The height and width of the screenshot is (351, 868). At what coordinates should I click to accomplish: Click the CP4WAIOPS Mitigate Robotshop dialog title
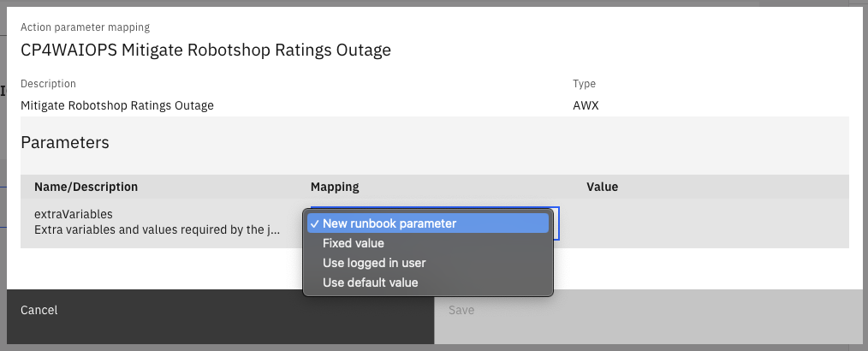click(205, 51)
